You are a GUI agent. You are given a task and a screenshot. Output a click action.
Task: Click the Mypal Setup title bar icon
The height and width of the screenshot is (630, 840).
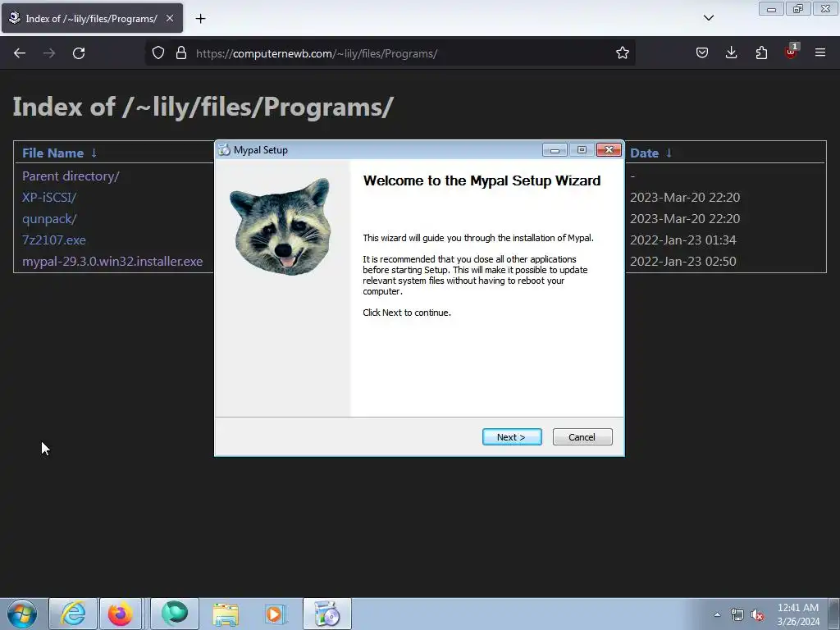(x=224, y=150)
